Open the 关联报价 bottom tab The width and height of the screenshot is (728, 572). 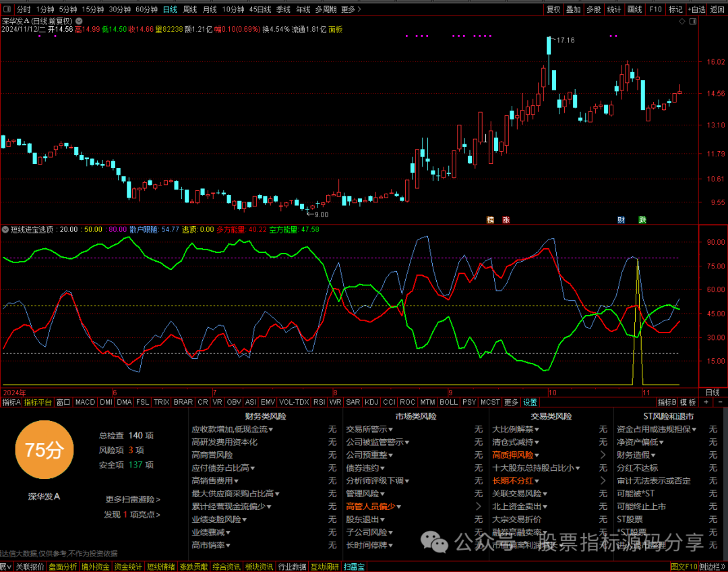pyautogui.click(x=30, y=567)
